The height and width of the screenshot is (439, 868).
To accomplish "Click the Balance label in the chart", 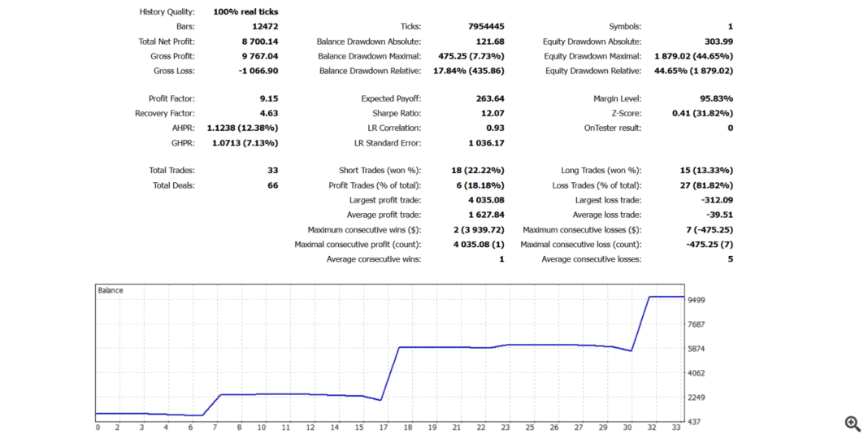I will [111, 290].
